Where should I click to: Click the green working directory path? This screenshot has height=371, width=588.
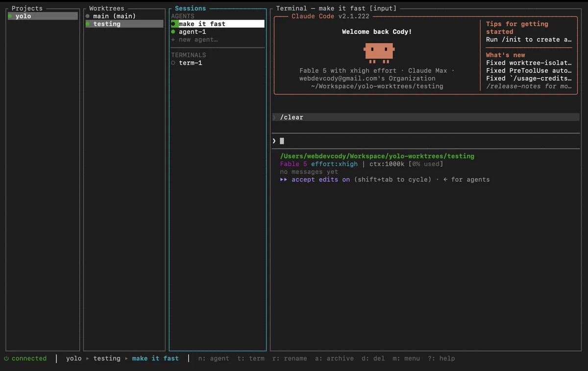(x=377, y=156)
